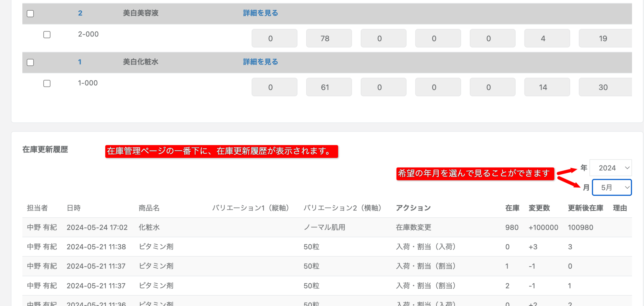
Task: Open the 月 (month) dropdown showing 5月
Action: click(611, 187)
